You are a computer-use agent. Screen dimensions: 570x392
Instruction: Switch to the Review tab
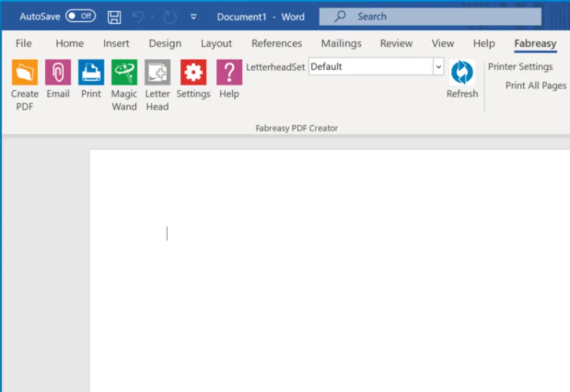pyautogui.click(x=396, y=43)
